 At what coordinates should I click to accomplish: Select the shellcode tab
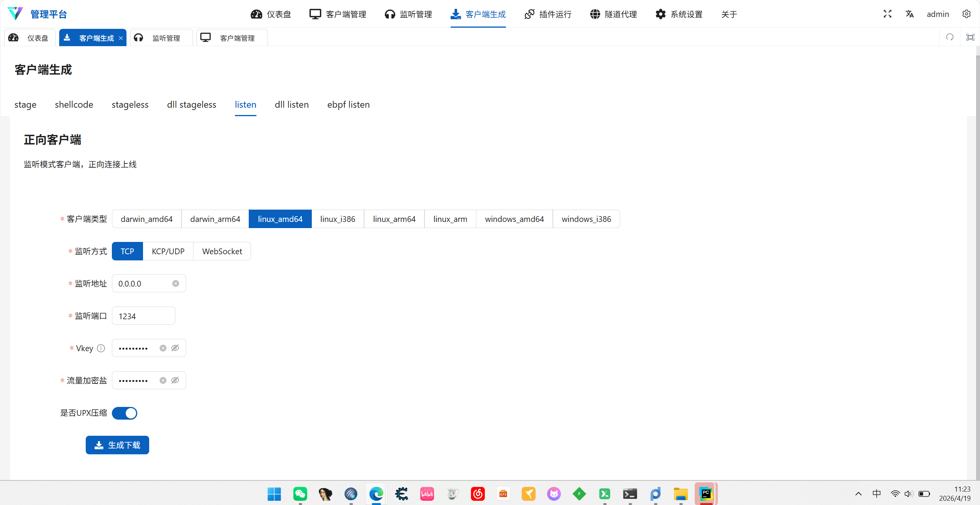point(74,105)
